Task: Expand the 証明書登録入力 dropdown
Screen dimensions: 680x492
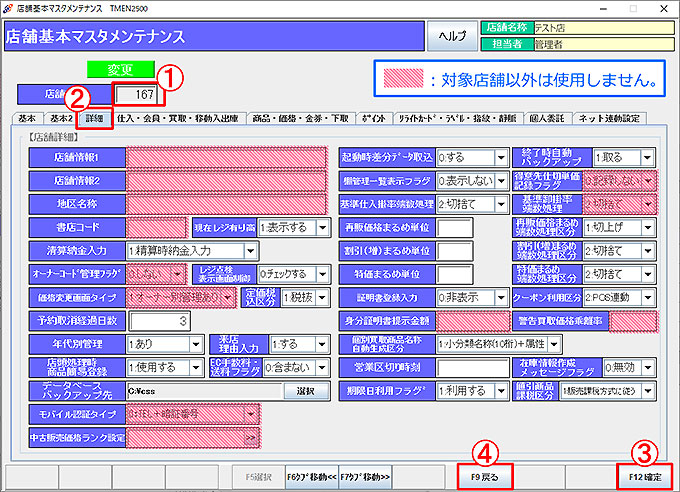Action: (x=501, y=298)
